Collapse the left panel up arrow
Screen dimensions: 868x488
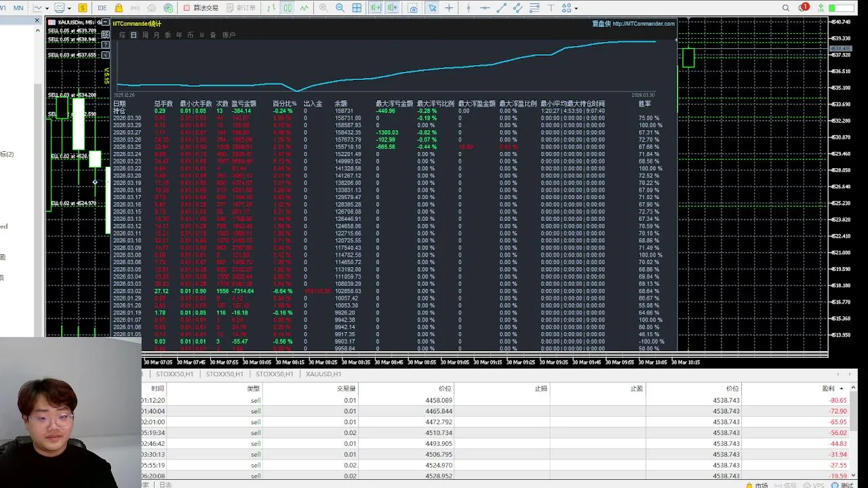point(37,30)
